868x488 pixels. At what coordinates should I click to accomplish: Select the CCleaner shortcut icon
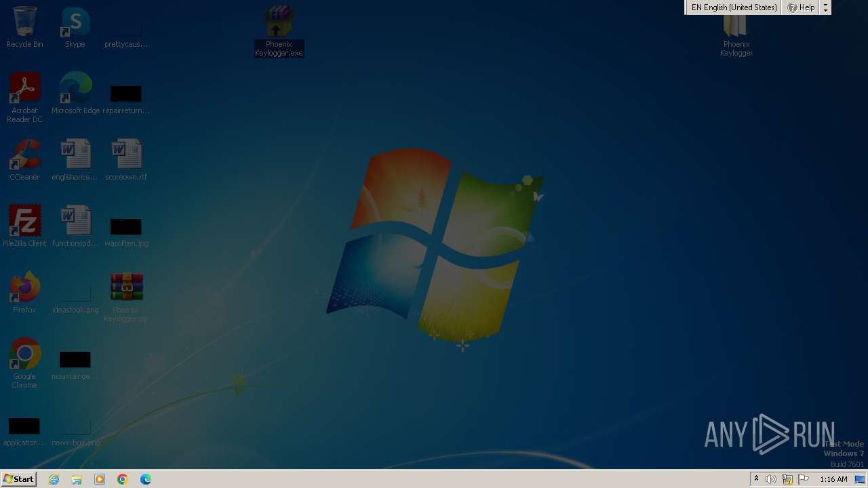tap(24, 160)
